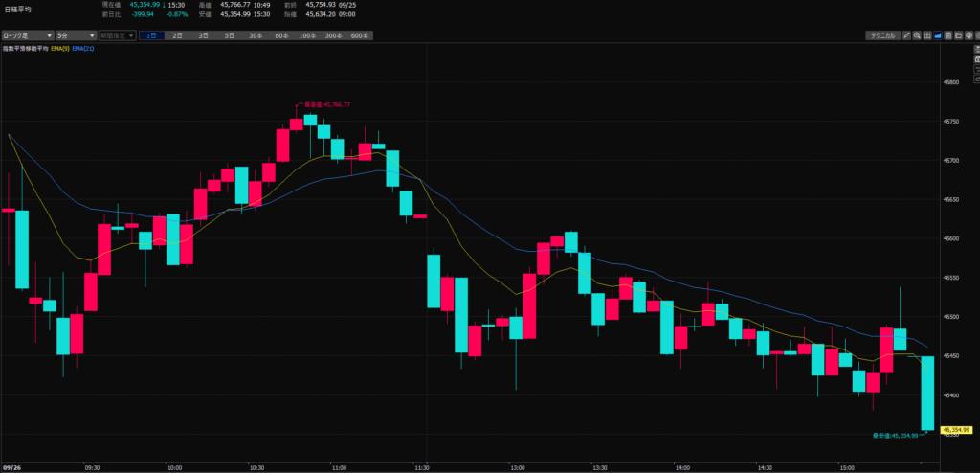
Task: Select the 600本 bar count tab
Action: pos(360,35)
